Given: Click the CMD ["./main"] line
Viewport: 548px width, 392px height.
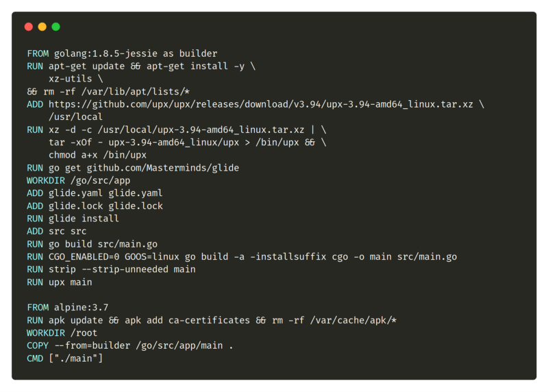Looking at the screenshot, I should 65,358.
